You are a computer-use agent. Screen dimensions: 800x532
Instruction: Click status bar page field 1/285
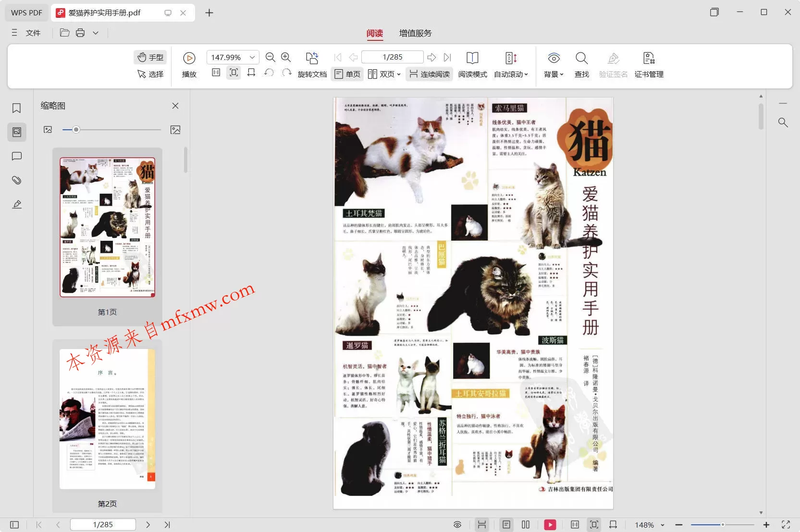[x=103, y=525]
